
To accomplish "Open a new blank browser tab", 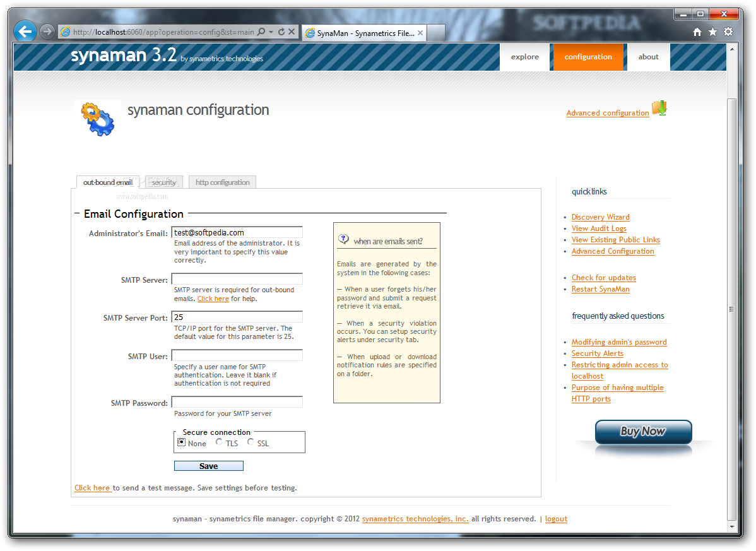I will coord(436,33).
